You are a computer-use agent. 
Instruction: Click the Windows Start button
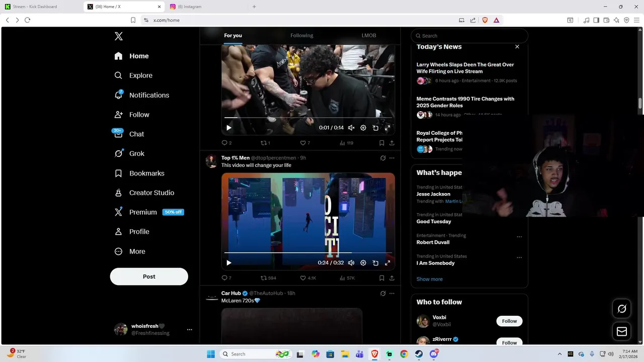pos(211,354)
